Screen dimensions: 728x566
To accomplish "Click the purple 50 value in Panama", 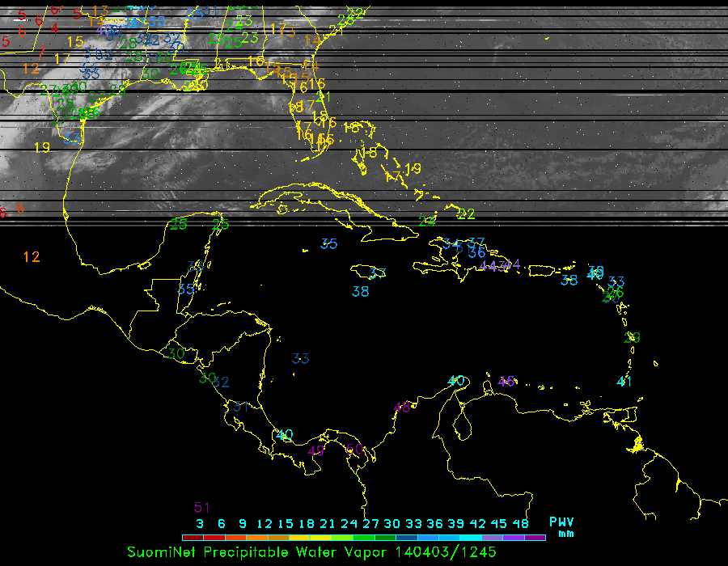I will 353,450.
